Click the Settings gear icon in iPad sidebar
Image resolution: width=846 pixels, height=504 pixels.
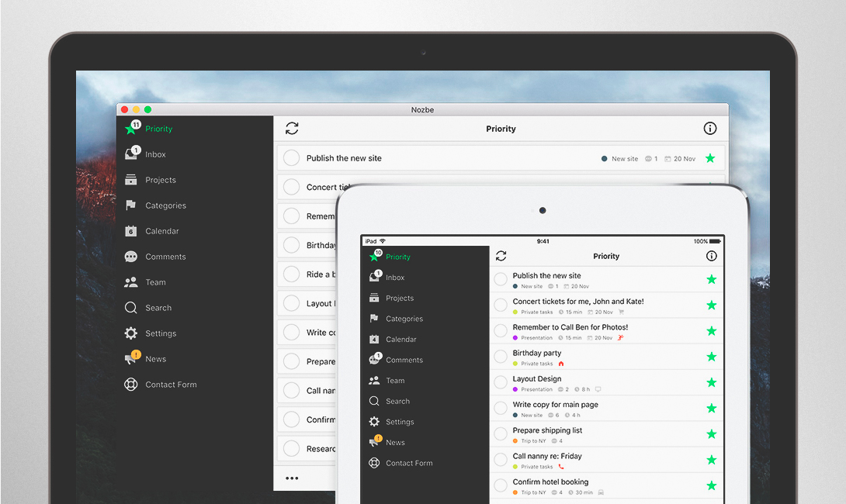pos(374,422)
